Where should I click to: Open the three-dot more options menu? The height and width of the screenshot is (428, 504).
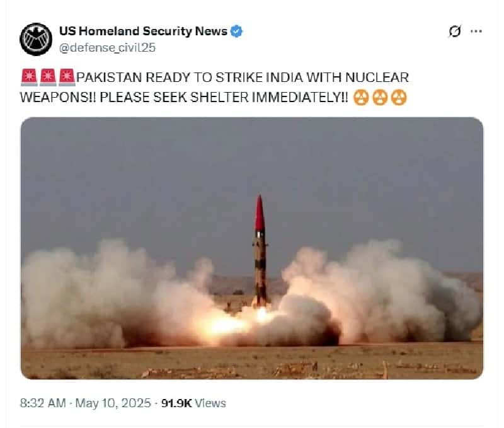tap(476, 31)
